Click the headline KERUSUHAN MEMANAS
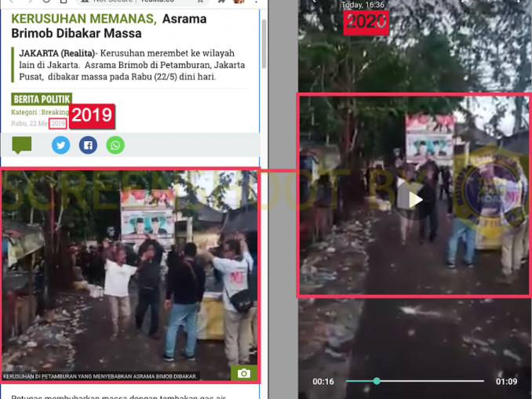Screen dimensions: 532x399 [x=84, y=19]
